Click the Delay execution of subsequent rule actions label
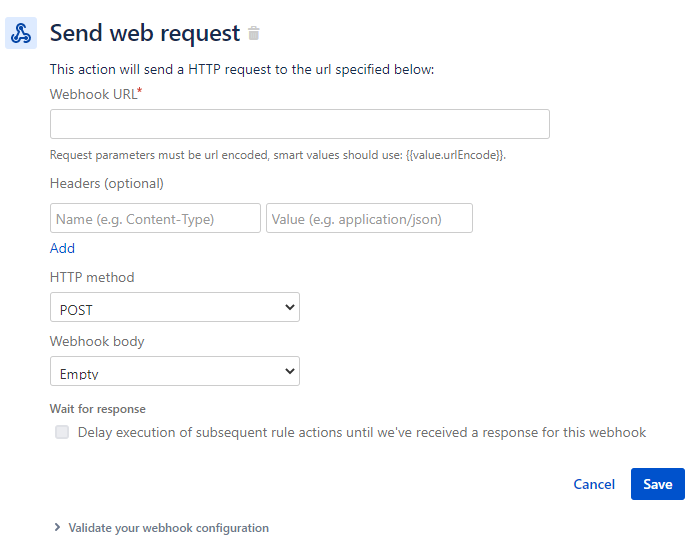This screenshot has height=544, width=693. tap(362, 432)
